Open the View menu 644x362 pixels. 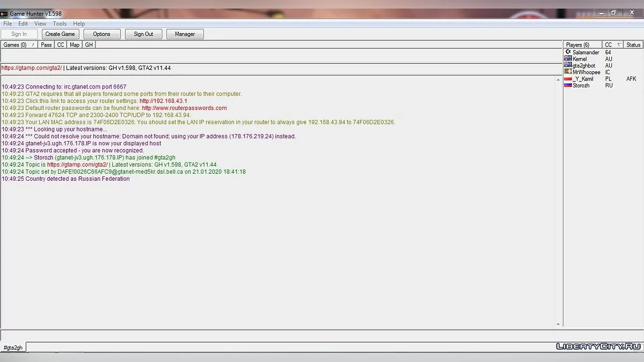[x=40, y=24]
